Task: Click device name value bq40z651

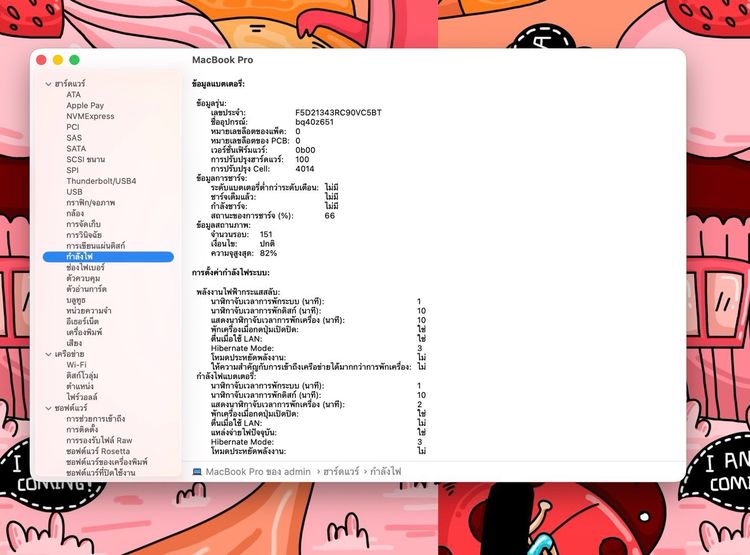Action: tap(314, 122)
